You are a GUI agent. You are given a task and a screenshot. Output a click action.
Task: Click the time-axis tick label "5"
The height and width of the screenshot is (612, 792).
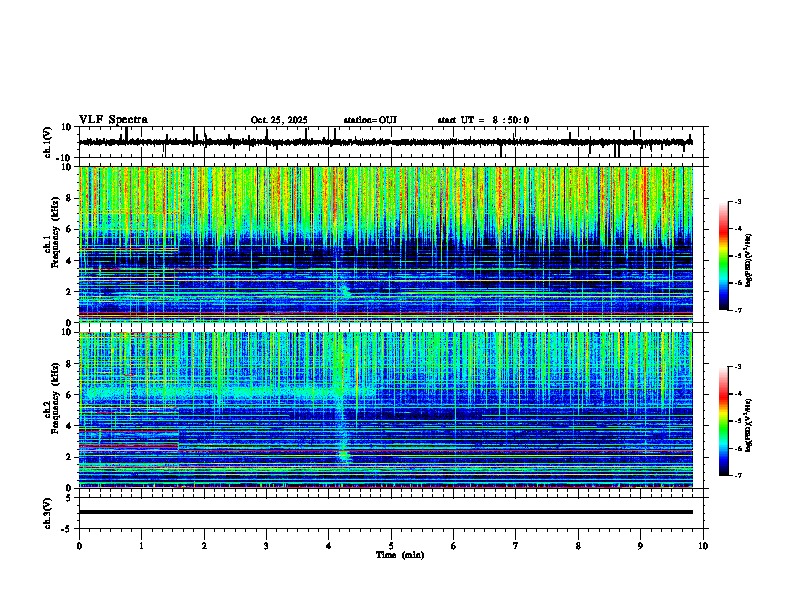coord(391,546)
